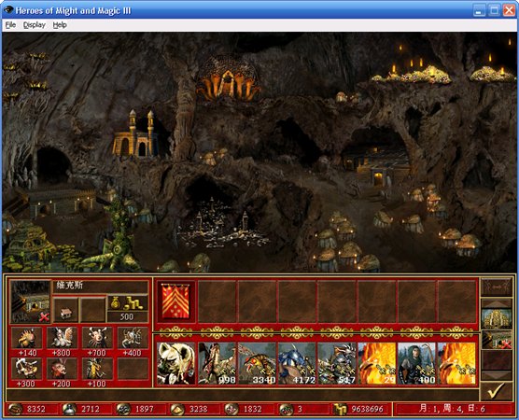The height and width of the screenshot is (420, 519).
Task: Click the dark cave tunnel entrance on left
Action: pos(53,165)
